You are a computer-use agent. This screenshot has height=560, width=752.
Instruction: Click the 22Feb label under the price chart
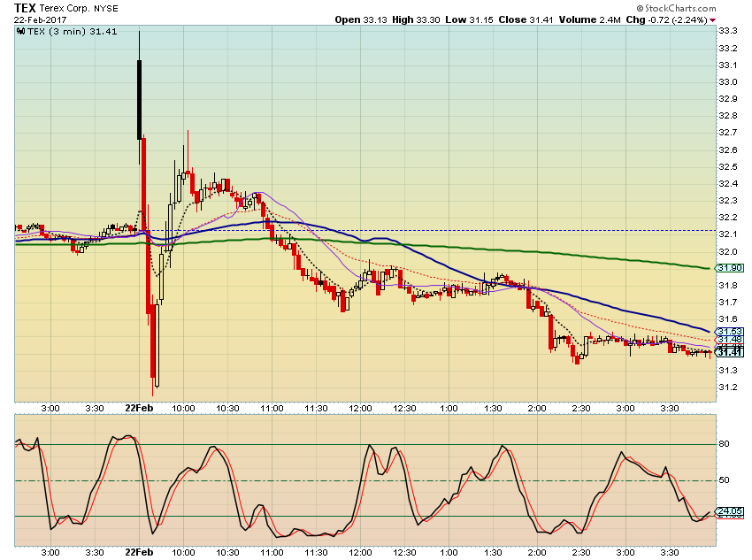point(139,408)
